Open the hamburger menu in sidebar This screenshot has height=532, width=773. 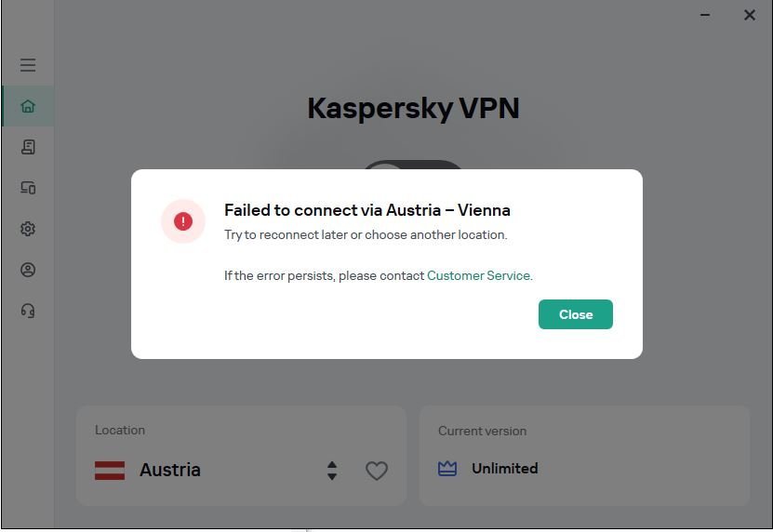[x=28, y=65]
